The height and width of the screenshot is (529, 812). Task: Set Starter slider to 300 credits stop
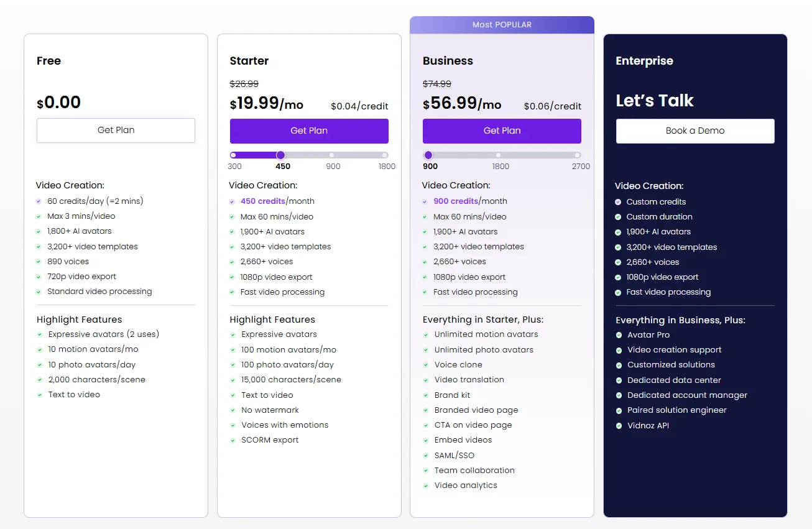point(233,155)
